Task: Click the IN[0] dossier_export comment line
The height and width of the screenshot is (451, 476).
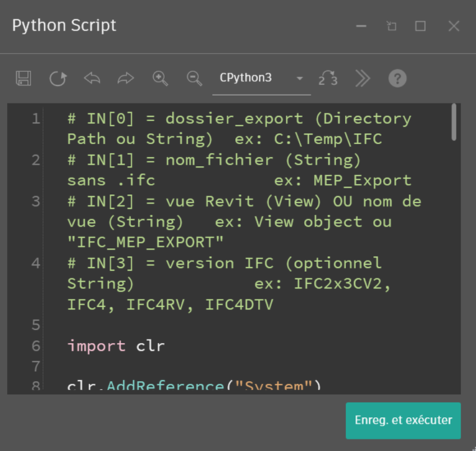Action: point(239,119)
